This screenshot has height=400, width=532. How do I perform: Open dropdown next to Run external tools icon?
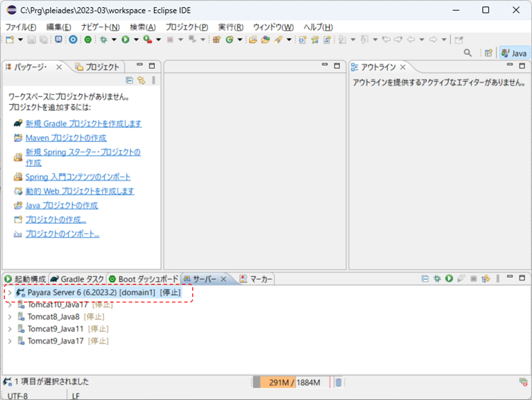[x=159, y=40]
